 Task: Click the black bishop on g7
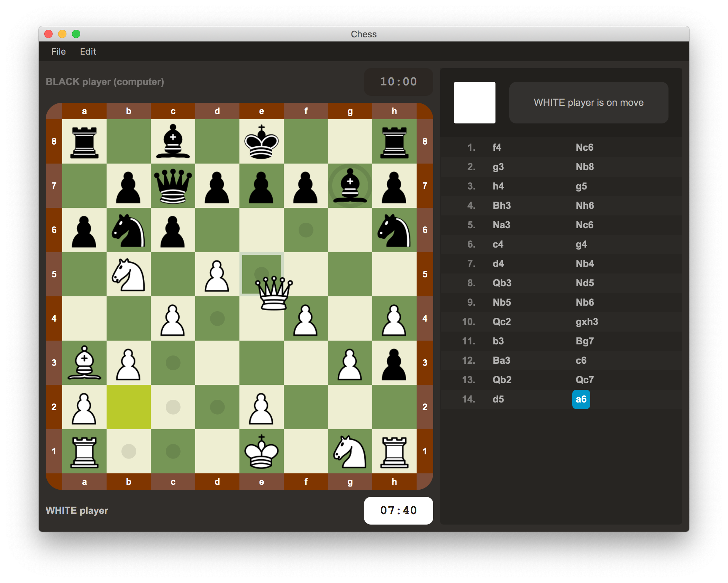pos(350,186)
